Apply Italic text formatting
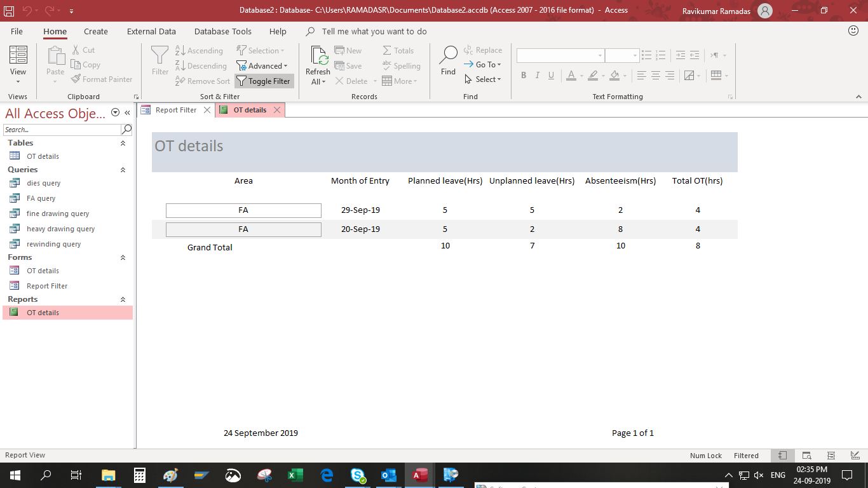This screenshot has width=868, height=488. [537, 76]
